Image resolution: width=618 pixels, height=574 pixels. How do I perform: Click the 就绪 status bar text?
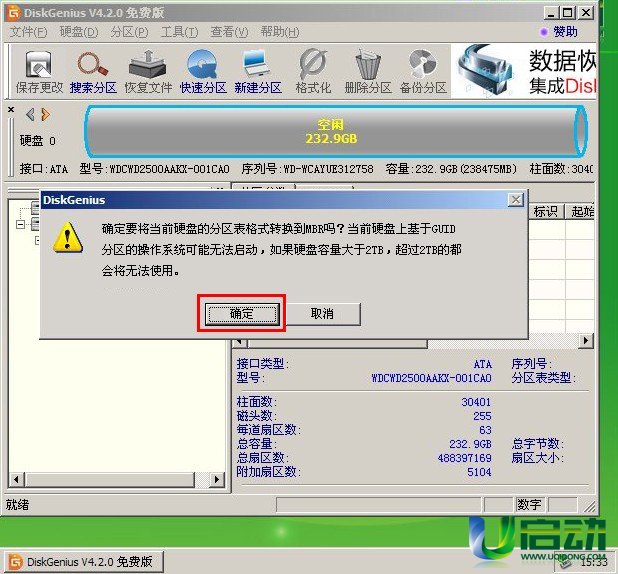[x=17, y=504]
